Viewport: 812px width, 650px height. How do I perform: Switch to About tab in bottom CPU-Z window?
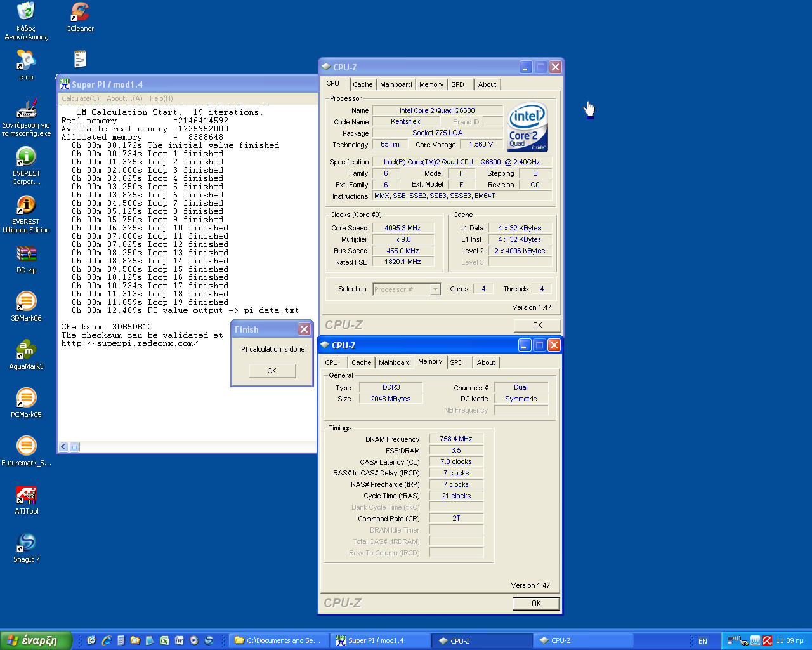tap(486, 362)
